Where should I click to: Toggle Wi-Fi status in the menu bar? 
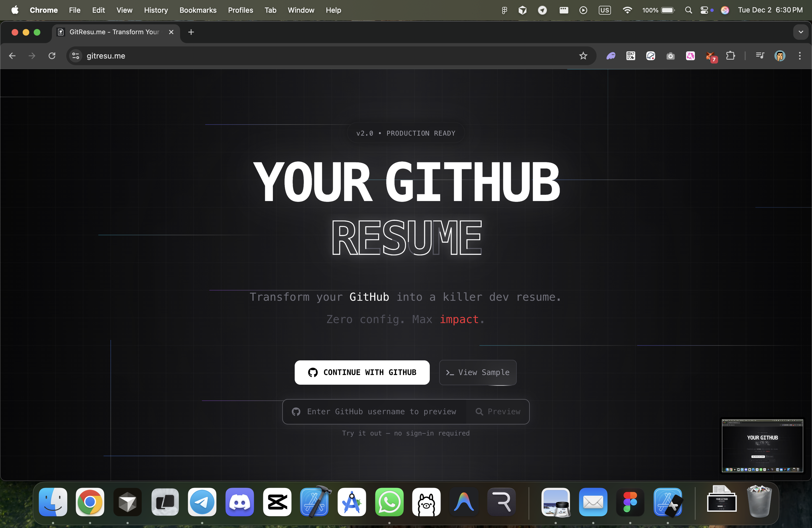pyautogui.click(x=628, y=10)
